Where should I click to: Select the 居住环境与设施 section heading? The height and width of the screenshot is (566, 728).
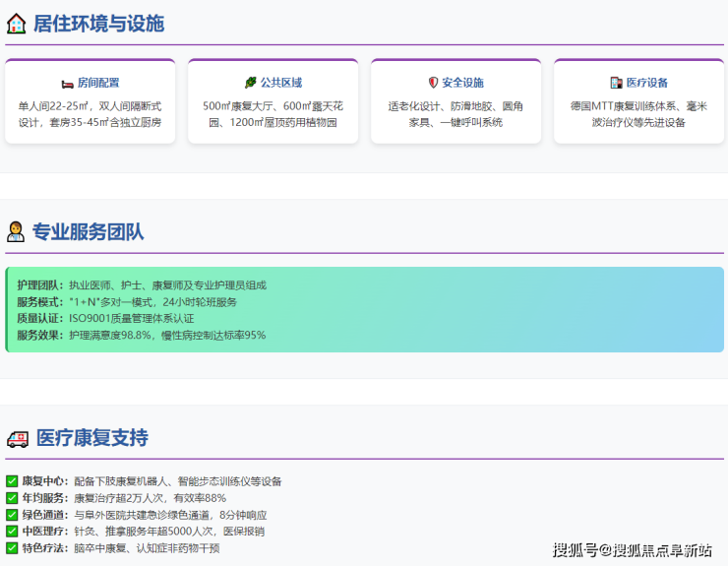[98, 24]
